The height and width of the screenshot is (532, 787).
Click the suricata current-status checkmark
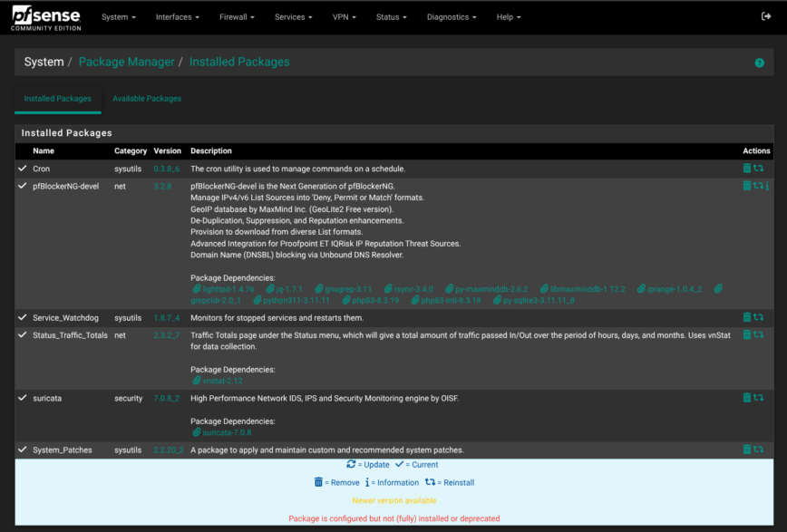tap(22, 398)
